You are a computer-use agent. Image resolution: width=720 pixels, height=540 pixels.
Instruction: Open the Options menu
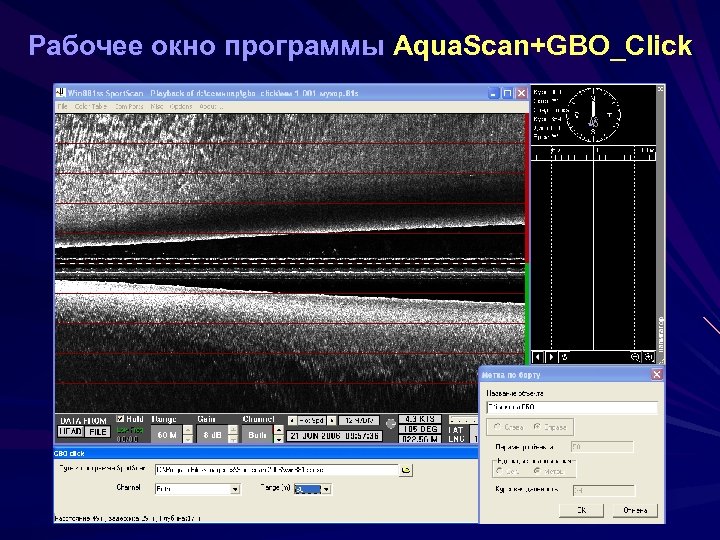click(x=181, y=107)
